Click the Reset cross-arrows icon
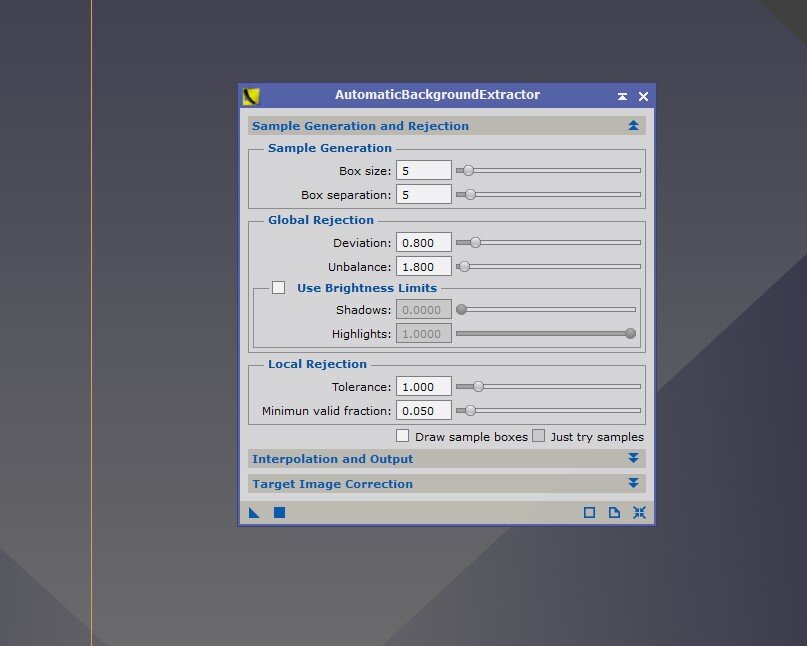The width and height of the screenshot is (807, 646). coord(639,513)
